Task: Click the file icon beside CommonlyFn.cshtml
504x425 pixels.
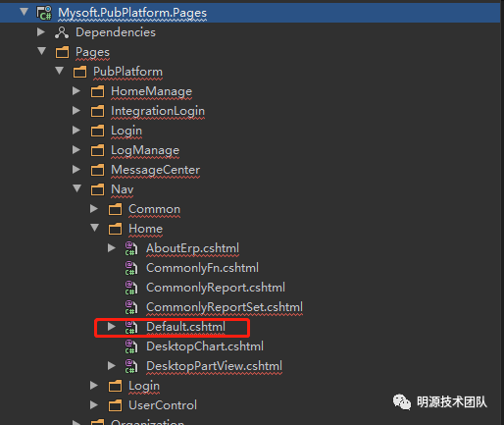Action: point(131,268)
